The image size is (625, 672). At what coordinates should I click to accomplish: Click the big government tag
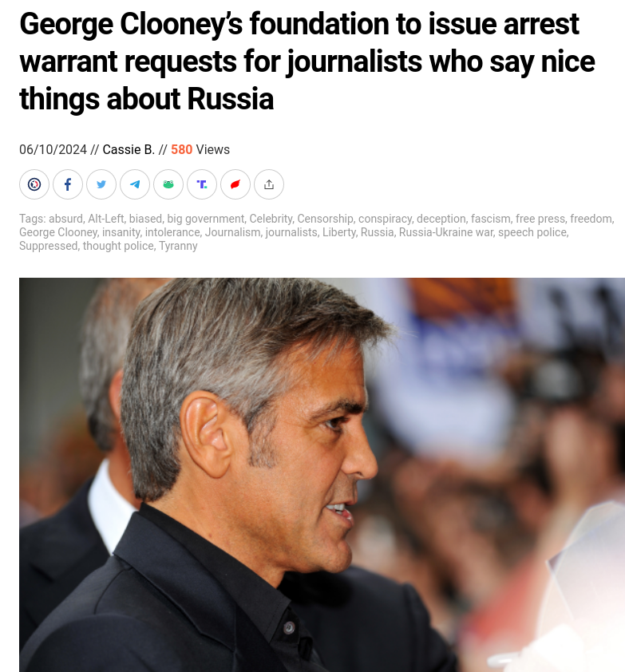[x=206, y=219]
